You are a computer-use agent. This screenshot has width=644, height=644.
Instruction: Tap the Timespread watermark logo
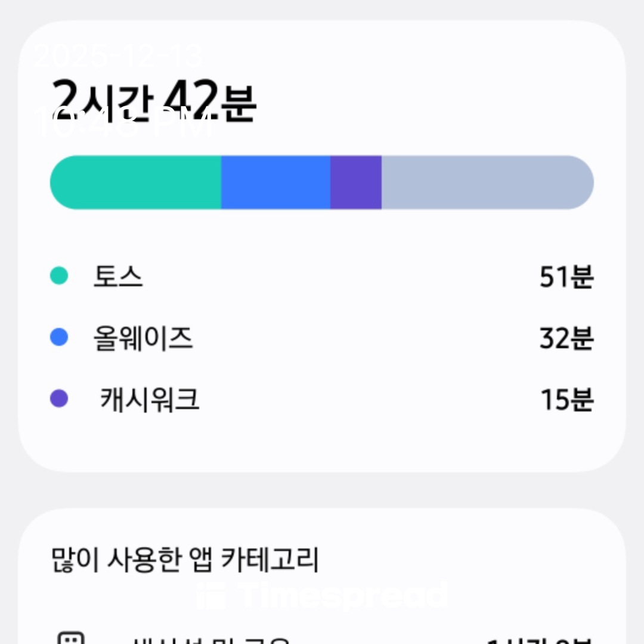coord(322,595)
